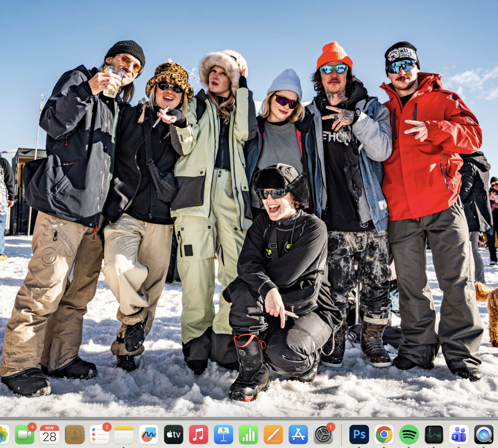This screenshot has height=448, width=498.
Task: Launch Freeform from the dock
Action: coord(149,434)
